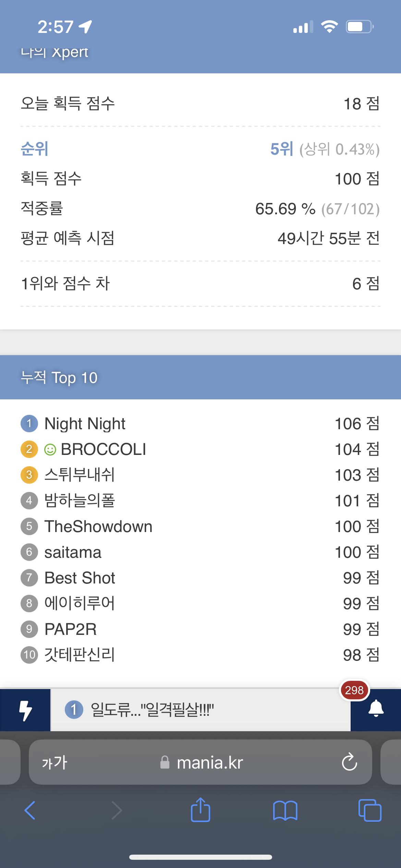The height and width of the screenshot is (868, 401).
Task: Open Best Shot user entry
Action: click(x=80, y=578)
